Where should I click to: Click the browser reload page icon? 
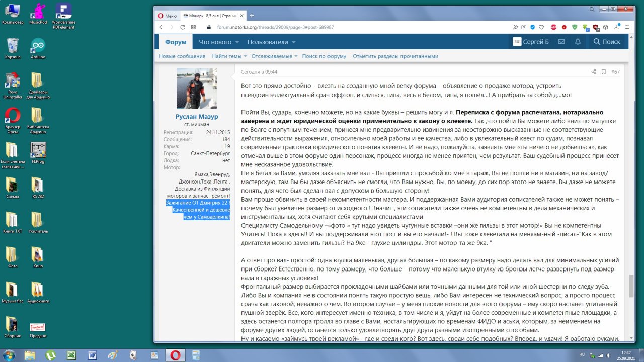[x=183, y=27]
